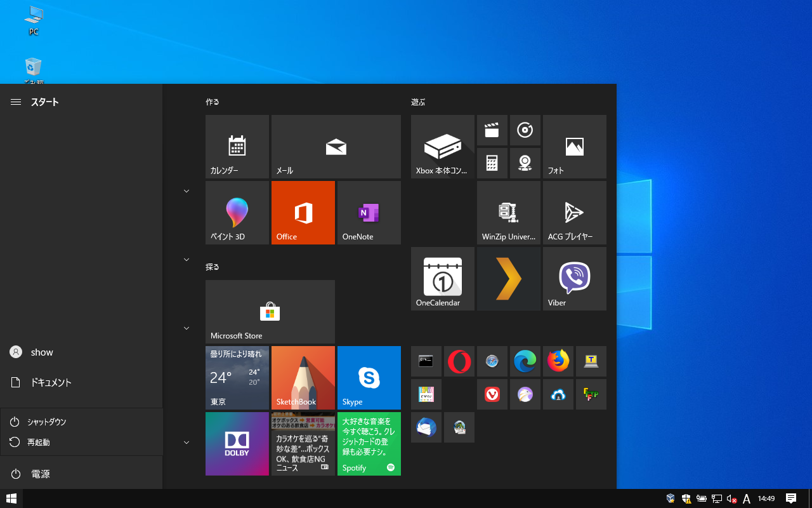Screen dimensions: 812x508
Task: Launch the Plex orange chevron tile
Action: tap(509, 279)
